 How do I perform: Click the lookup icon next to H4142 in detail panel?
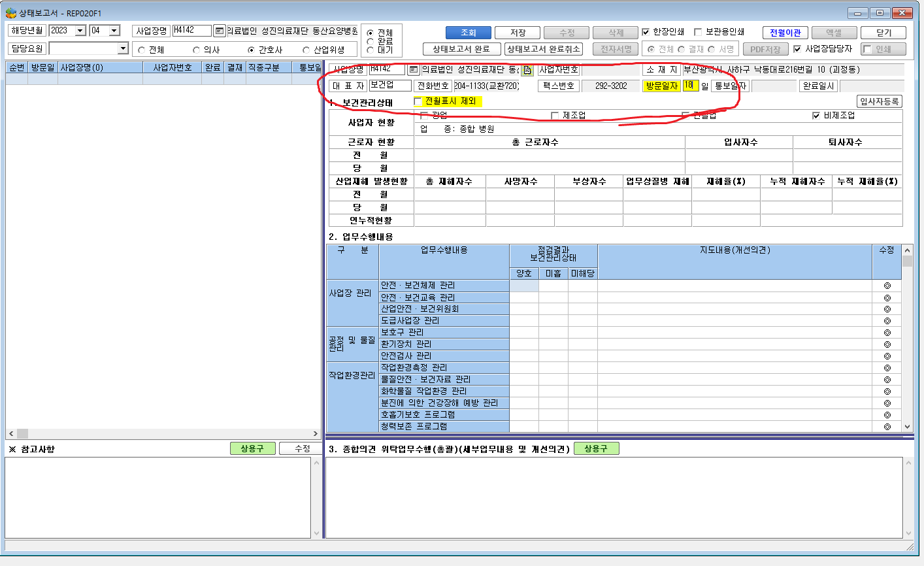(x=413, y=69)
